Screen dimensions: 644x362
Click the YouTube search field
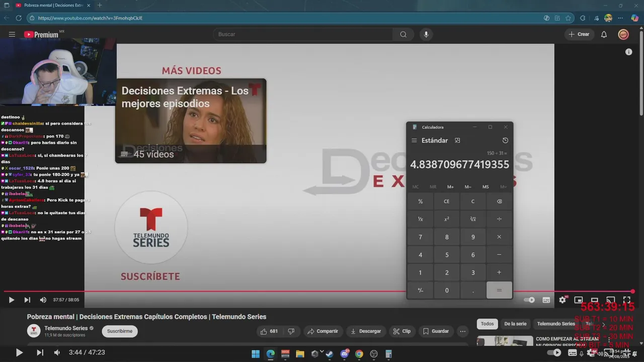(x=303, y=34)
